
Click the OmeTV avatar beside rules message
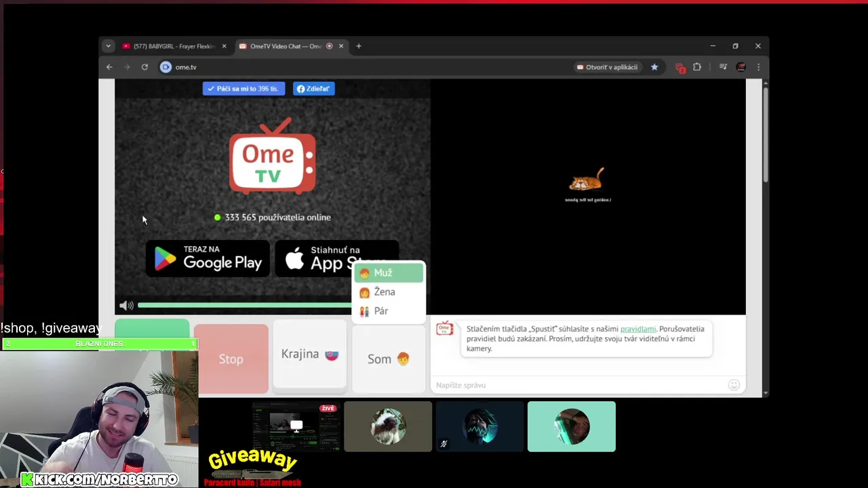tap(445, 329)
